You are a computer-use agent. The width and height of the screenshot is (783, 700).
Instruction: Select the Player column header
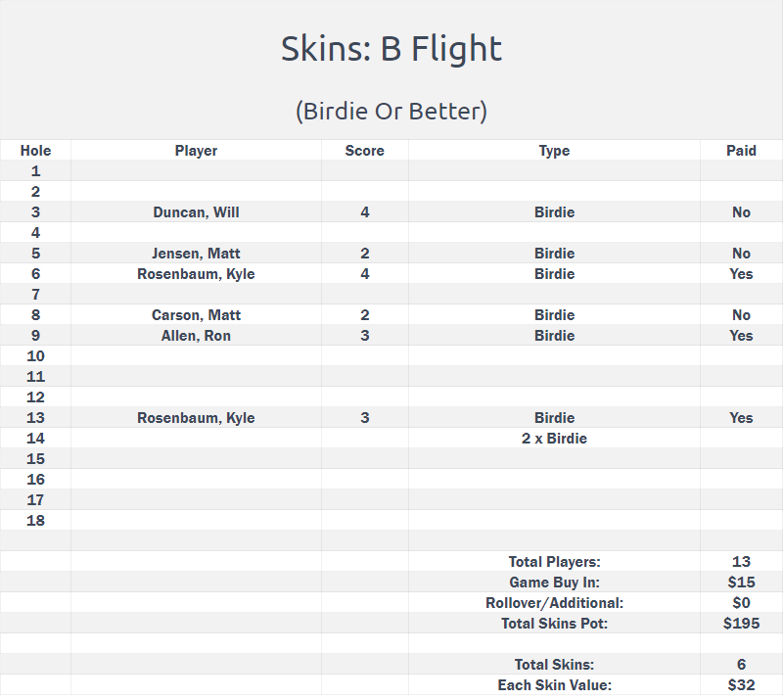196,151
